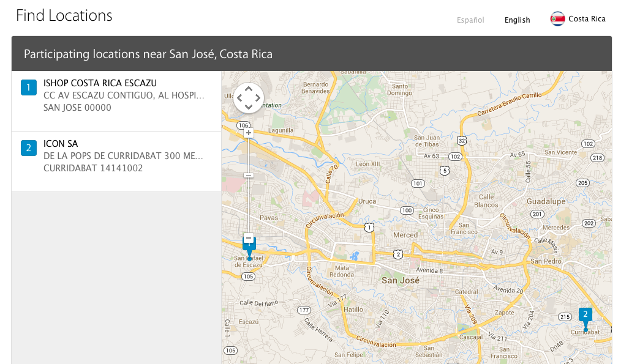The image size is (629, 364).
Task: Click the blue number 1 list badge
Action: click(x=29, y=87)
